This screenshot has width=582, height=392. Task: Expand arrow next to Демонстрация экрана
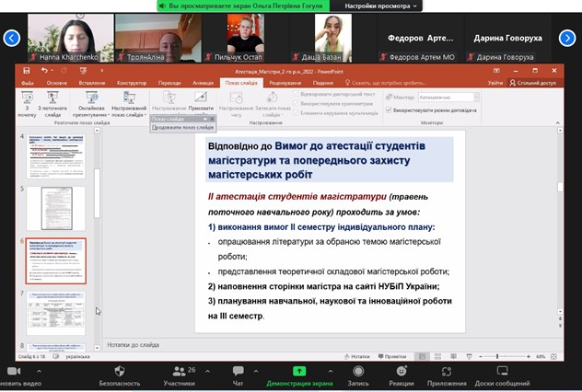click(331, 371)
